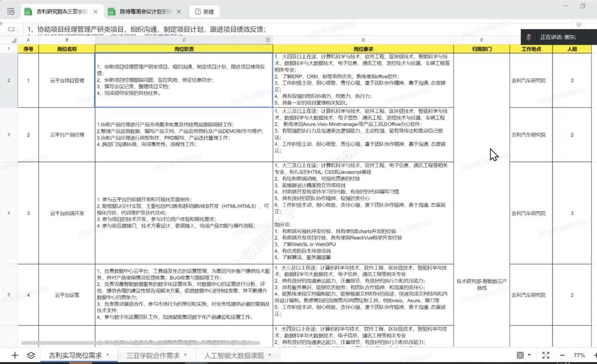This screenshot has height=364, width=597.
Task: Open the all-sheets list layers icon
Action: point(31,355)
